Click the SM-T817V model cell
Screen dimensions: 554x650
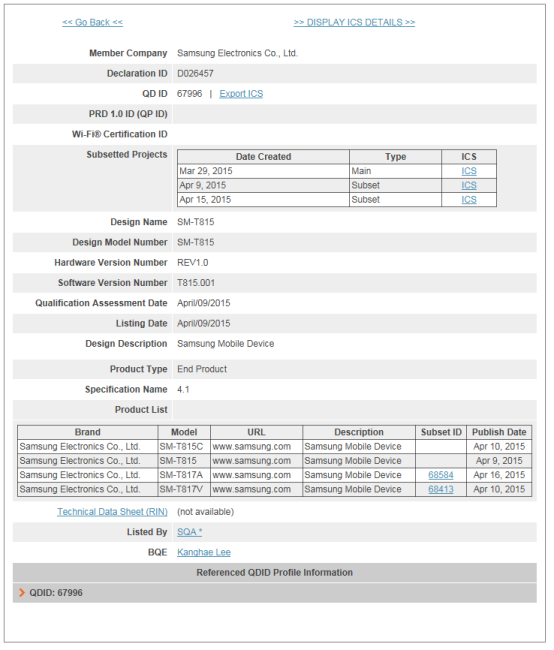point(184,490)
